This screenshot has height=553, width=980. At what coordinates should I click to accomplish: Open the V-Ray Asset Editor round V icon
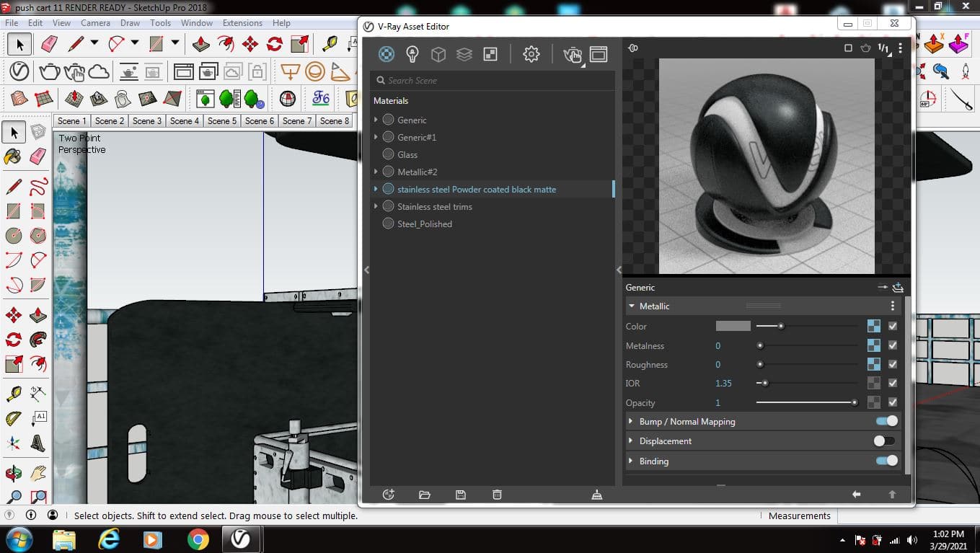point(19,71)
